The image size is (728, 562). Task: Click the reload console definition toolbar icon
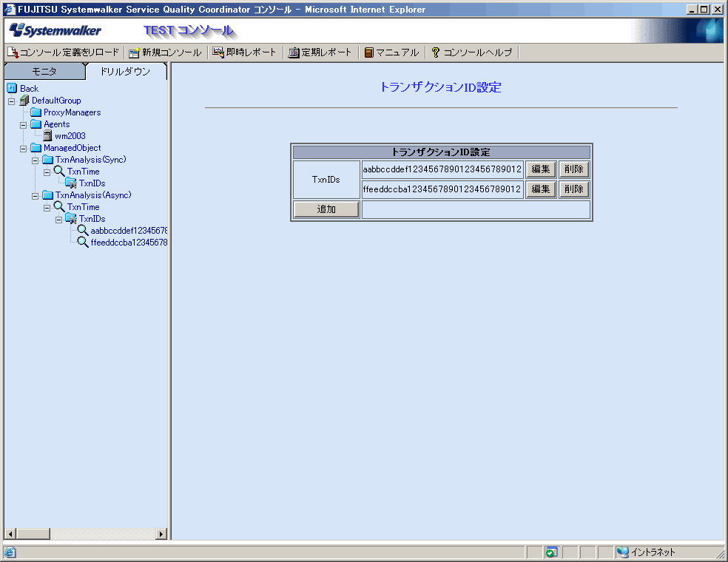click(13, 53)
